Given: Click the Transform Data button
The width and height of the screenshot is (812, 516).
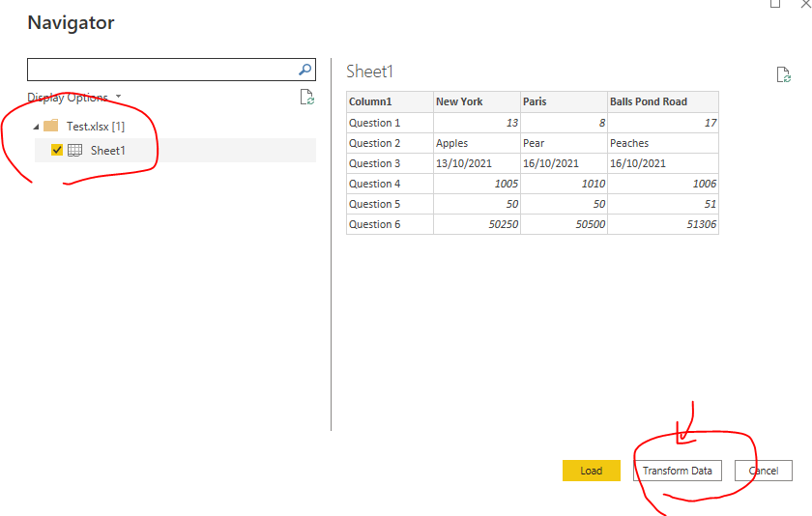Looking at the screenshot, I should pos(678,471).
